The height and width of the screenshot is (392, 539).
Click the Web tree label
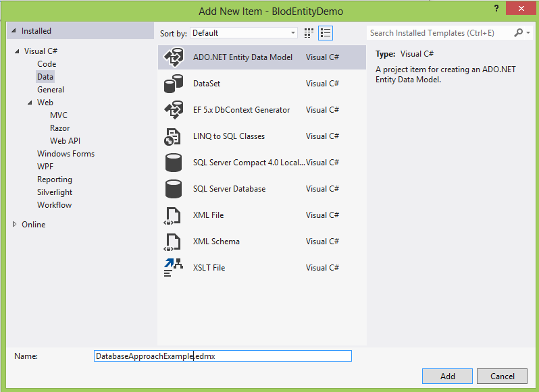[x=45, y=103]
